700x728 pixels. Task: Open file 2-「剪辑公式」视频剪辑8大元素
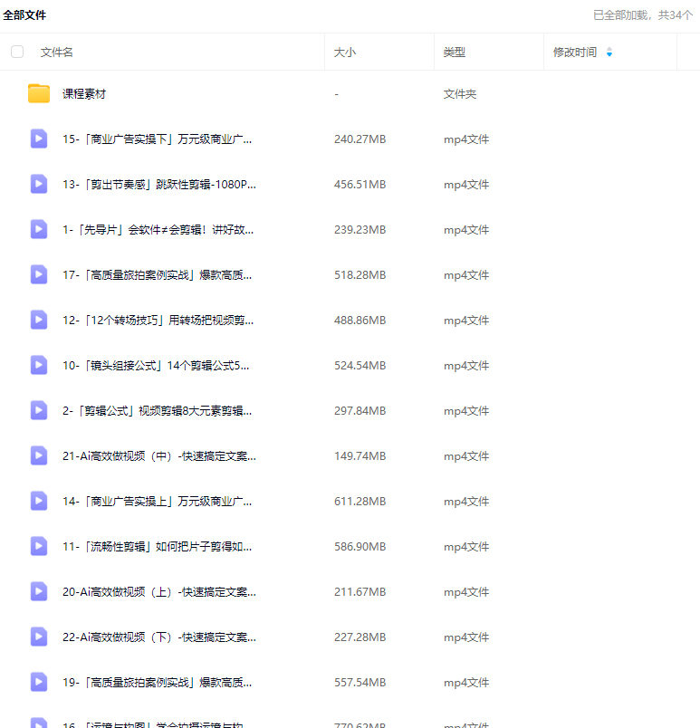pyautogui.click(x=157, y=411)
